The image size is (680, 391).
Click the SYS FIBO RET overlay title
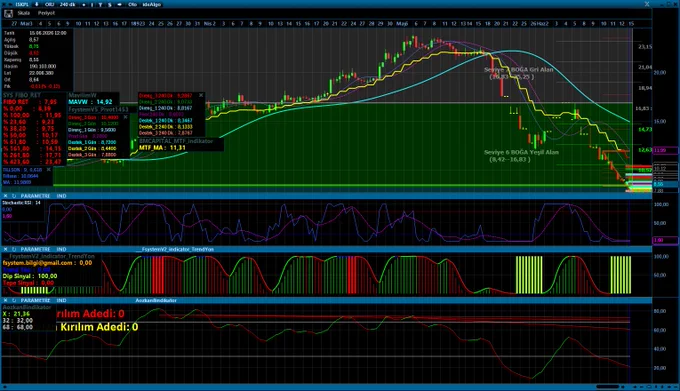pyautogui.click(x=22, y=95)
